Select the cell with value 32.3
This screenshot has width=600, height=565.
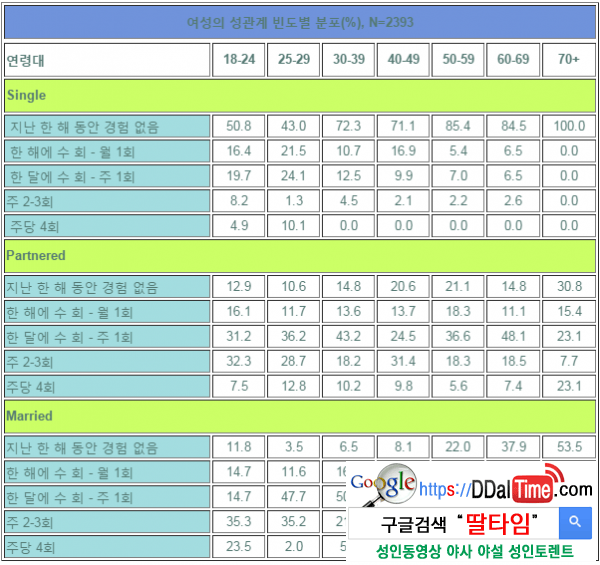click(239, 361)
